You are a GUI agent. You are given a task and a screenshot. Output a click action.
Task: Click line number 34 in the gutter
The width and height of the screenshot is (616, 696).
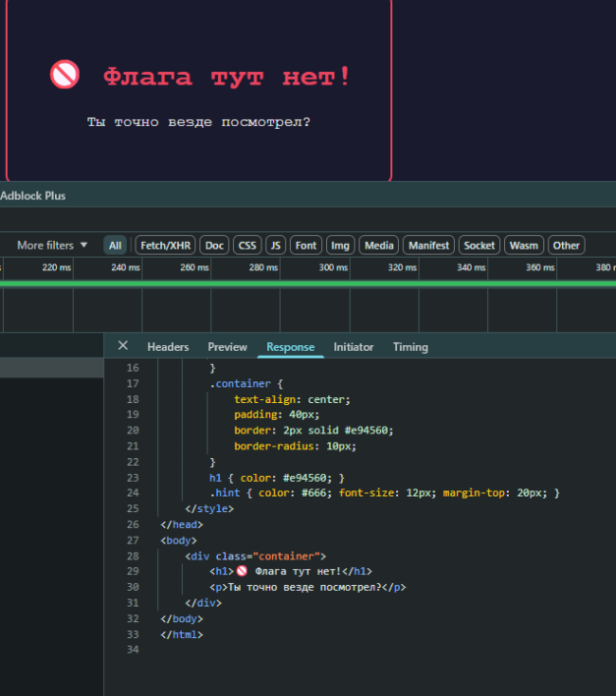(x=133, y=650)
